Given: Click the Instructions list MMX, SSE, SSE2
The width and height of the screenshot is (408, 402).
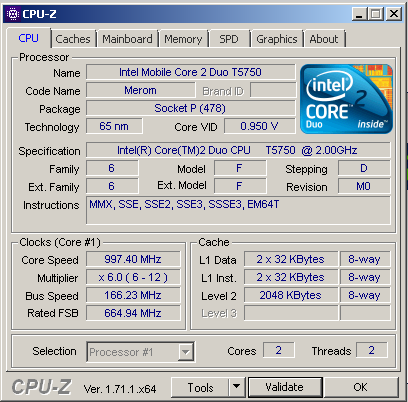Looking at the screenshot, I should (x=238, y=210).
